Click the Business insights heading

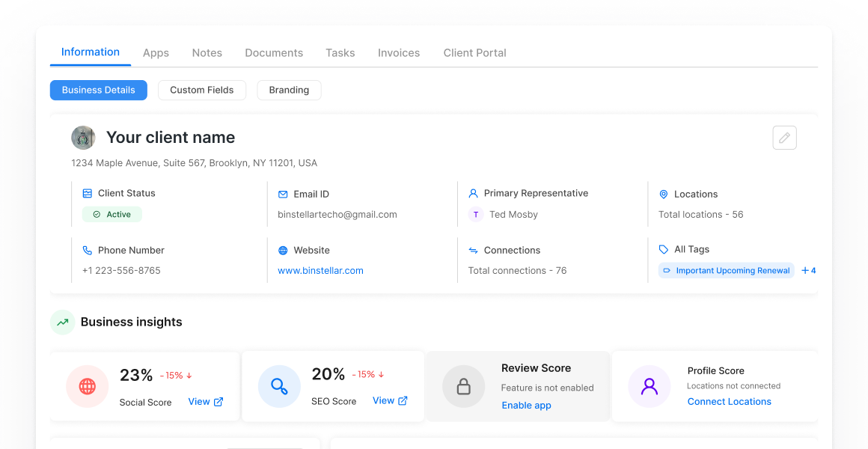[x=131, y=323]
